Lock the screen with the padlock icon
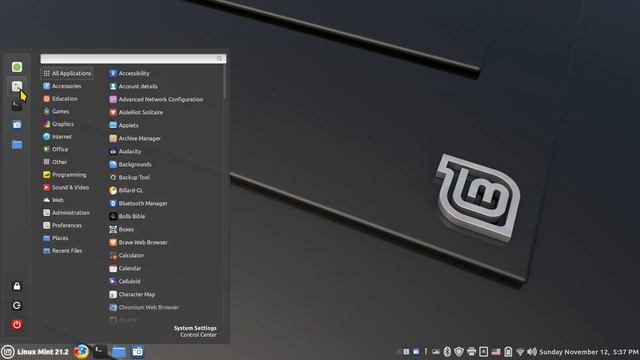640x360 pixels. click(x=17, y=286)
